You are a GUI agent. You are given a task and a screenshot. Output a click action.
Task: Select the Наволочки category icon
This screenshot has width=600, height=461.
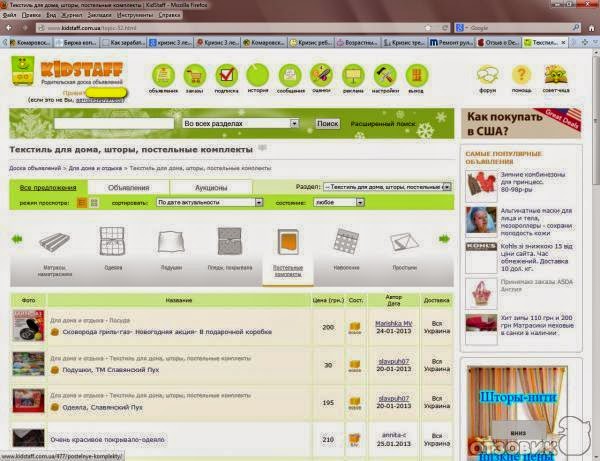346,241
